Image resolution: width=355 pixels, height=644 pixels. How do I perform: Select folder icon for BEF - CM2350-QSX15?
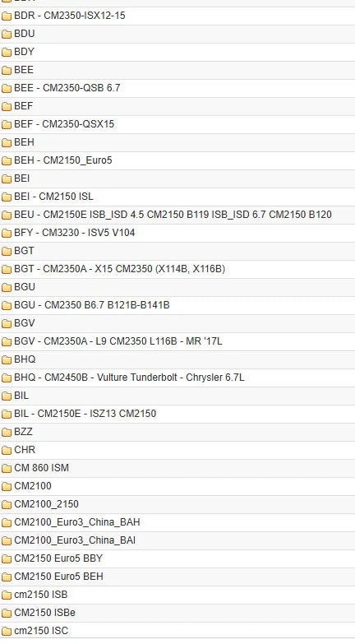[7, 124]
